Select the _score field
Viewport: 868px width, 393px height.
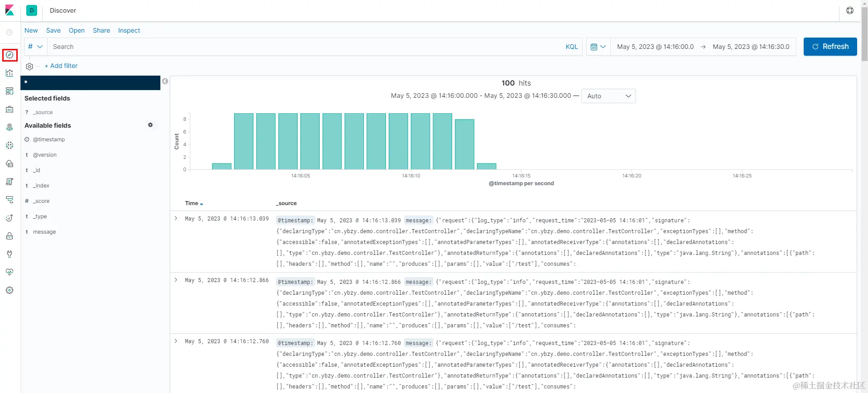41,201
